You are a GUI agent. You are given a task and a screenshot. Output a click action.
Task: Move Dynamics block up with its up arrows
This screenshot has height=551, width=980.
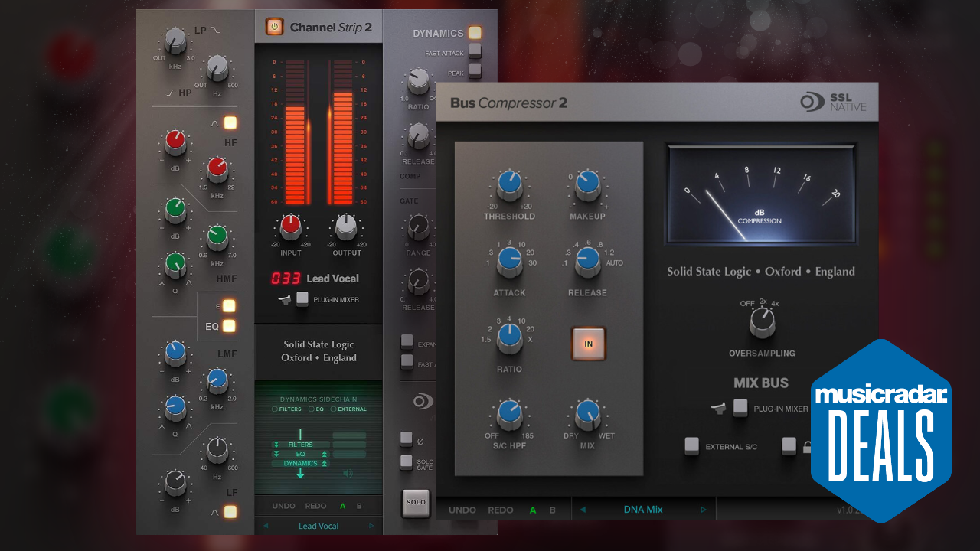pyautogui.click(x=324, y=463)
